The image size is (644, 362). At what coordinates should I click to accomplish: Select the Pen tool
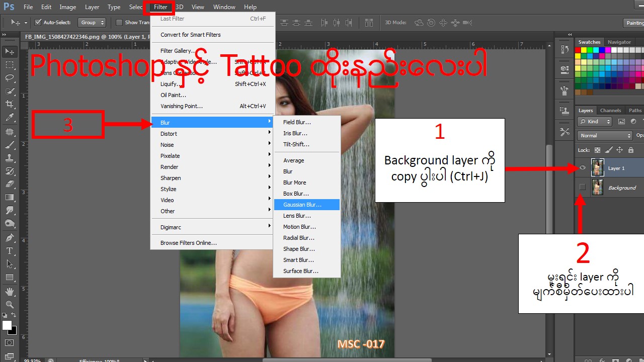9,237
